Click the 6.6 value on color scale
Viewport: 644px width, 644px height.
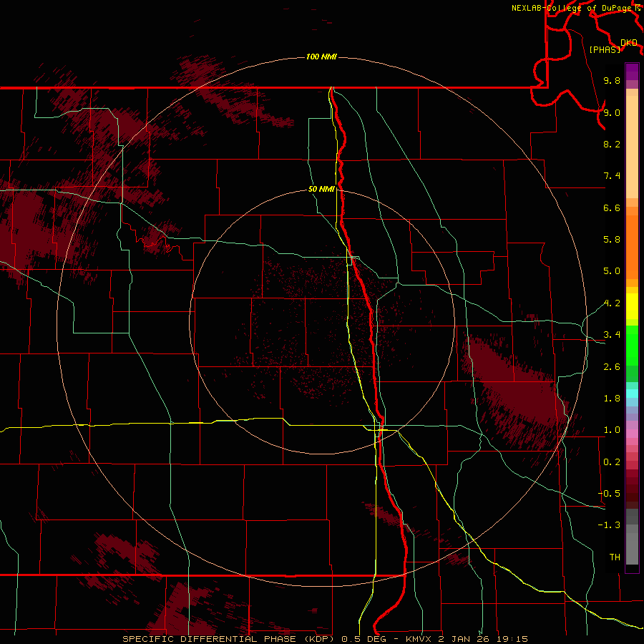[x=612, y=208]
